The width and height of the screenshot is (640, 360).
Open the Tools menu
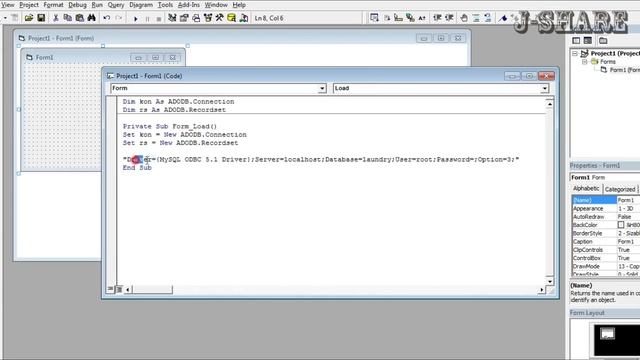point(165,5)
